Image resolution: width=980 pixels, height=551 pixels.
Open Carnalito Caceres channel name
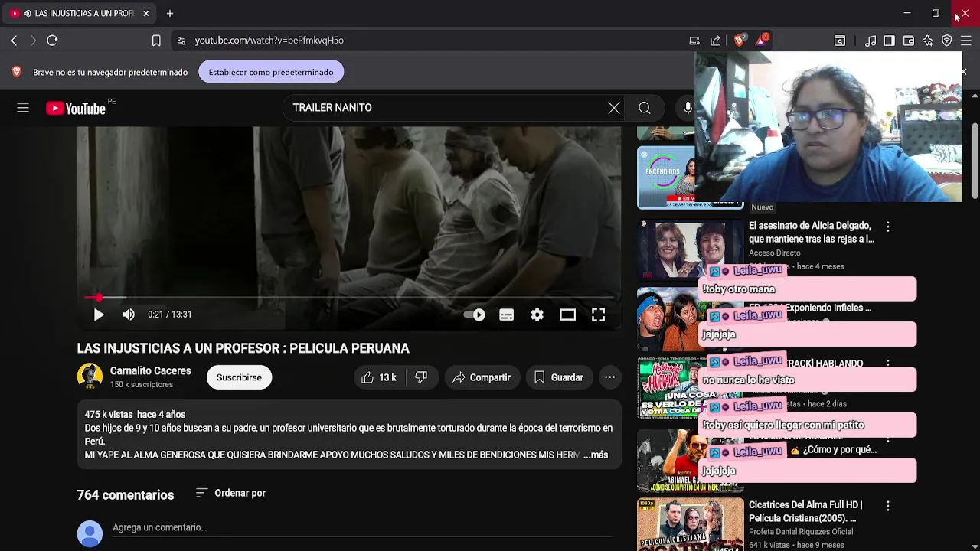(x=150, y=370)
